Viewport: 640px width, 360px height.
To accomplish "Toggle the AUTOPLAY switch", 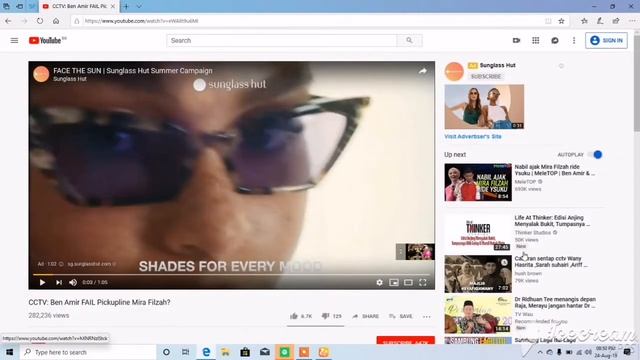I will tap(595, 154).
